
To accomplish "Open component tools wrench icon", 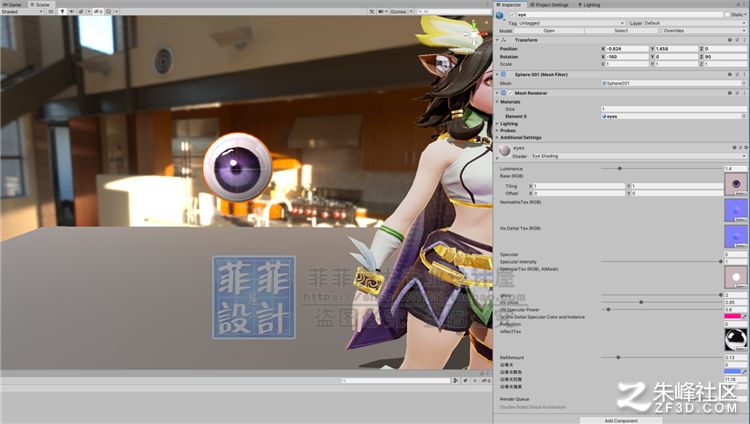I will click(372, 11).
